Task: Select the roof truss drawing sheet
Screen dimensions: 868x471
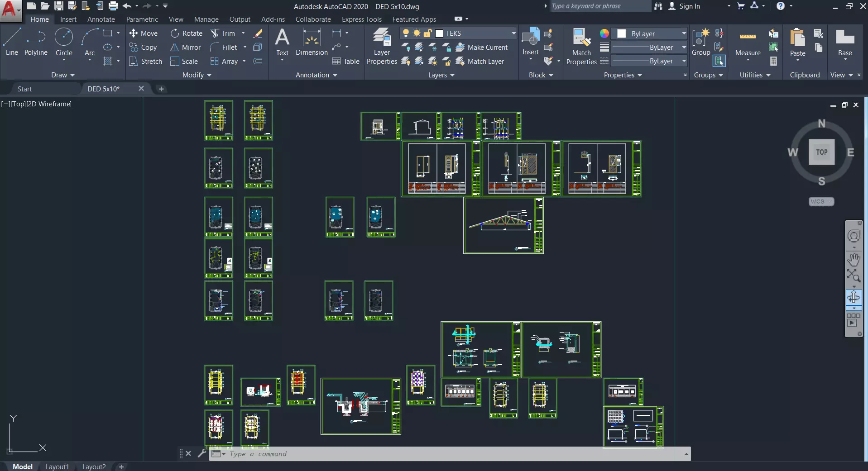Action: pyautogui.click(x=504, y=225)
